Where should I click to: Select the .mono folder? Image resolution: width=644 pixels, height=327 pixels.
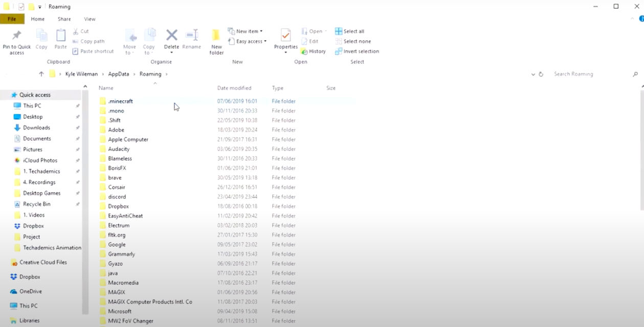pyautogui.click(x=116, y=111)
